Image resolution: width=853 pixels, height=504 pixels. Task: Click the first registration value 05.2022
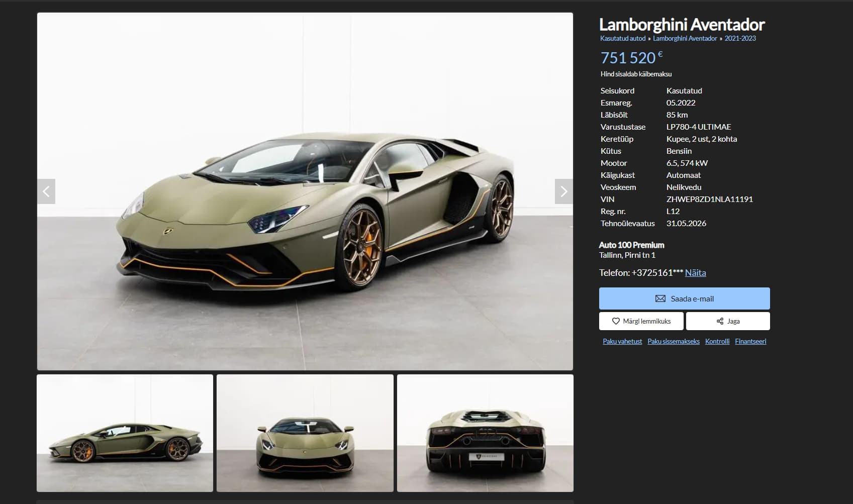pos(681,103)
